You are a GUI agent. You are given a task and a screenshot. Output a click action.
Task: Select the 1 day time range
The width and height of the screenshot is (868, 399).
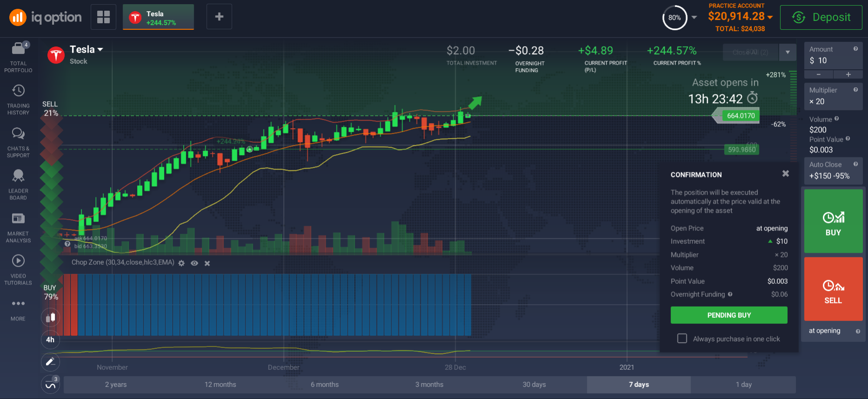743,385
